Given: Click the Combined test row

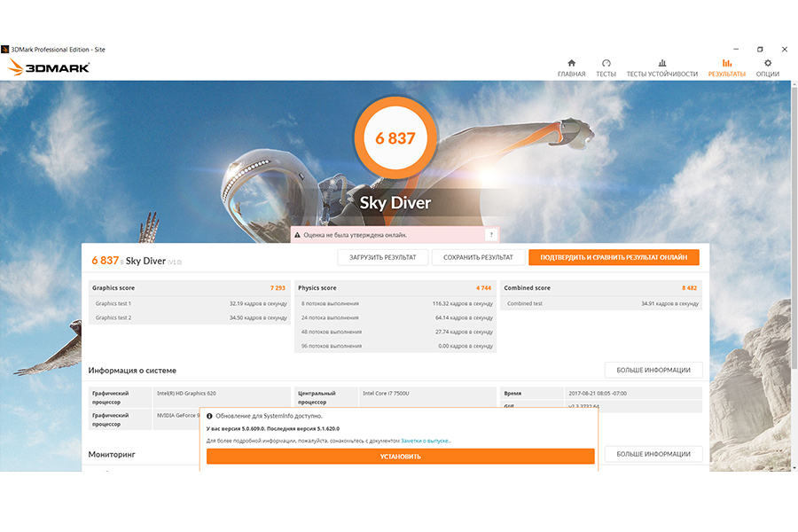Looking at the screenshot, I should 601,303.
